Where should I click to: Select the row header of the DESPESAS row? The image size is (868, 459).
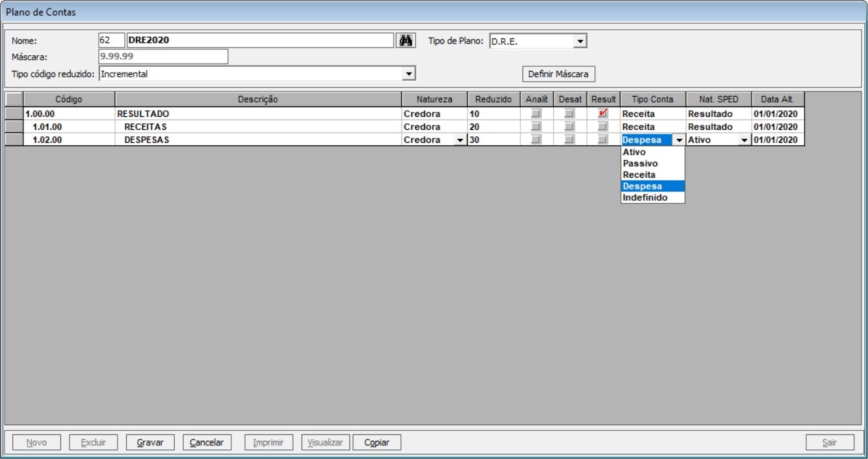click(14, 140)
